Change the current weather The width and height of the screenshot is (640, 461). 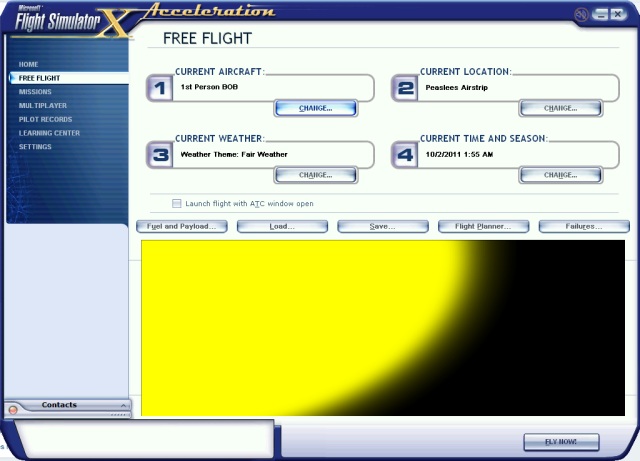(316, 175)
